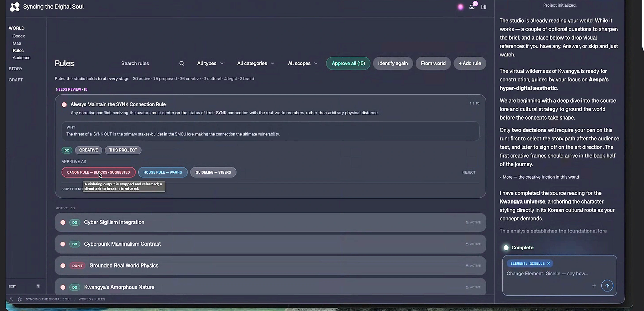The image size is (644, 311).
Task: Open the Audience page
Action: click(22, 58)
